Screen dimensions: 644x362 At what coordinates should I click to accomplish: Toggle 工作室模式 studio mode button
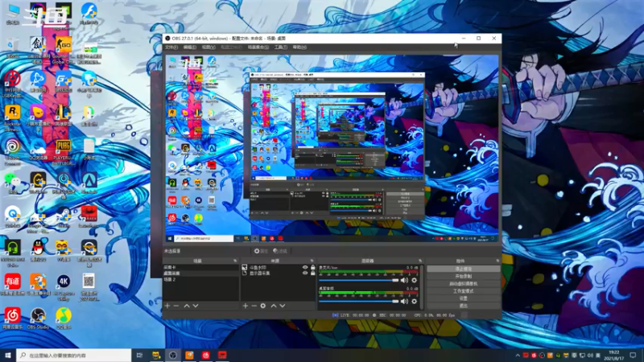464,291
